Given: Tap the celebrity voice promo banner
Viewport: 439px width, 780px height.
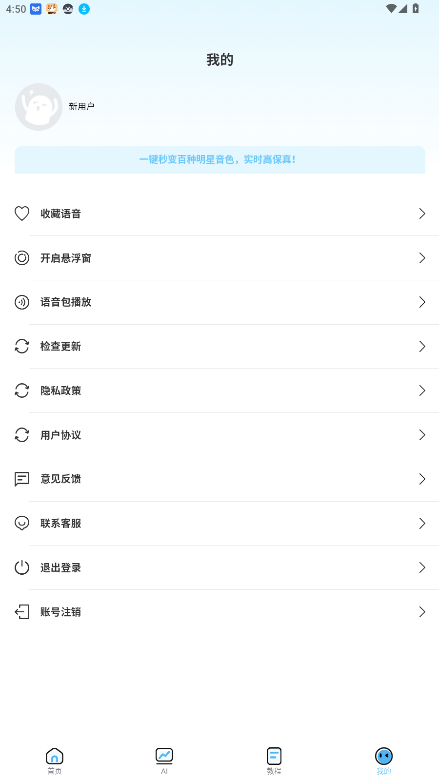Looking at the screenshot, I should pos(220,160).
